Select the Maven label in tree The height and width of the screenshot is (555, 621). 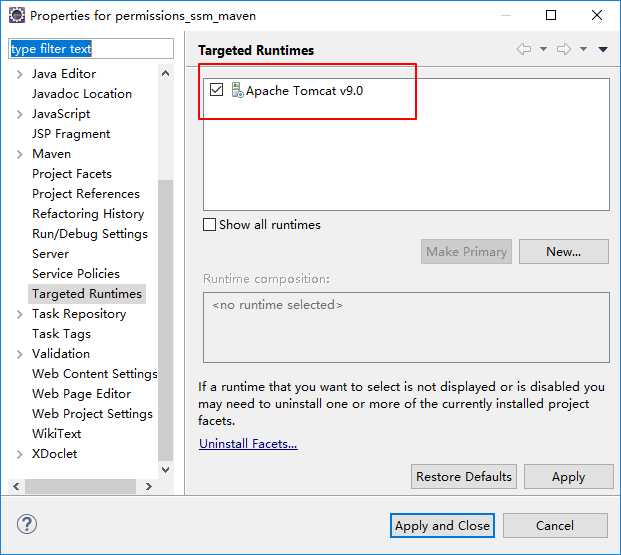pyautogui.click(x=51, y=154)
